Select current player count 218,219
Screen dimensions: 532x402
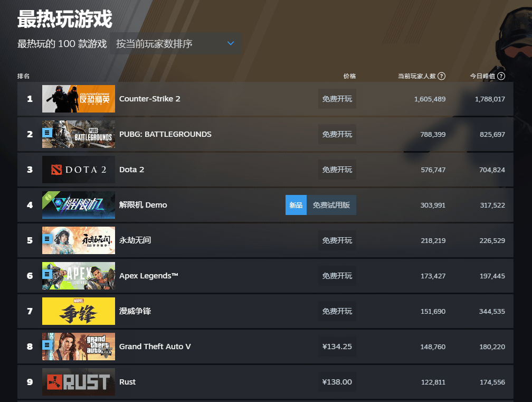click(433, 241)
